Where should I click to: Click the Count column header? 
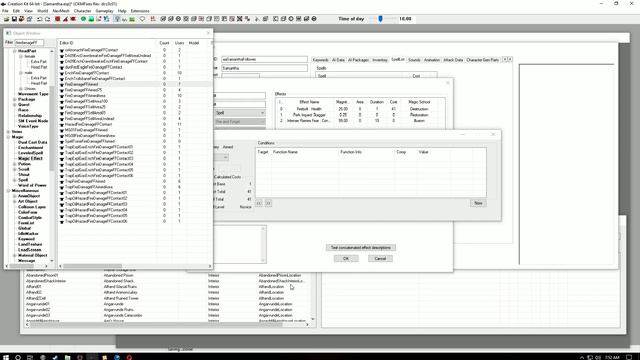pos(164,43)
